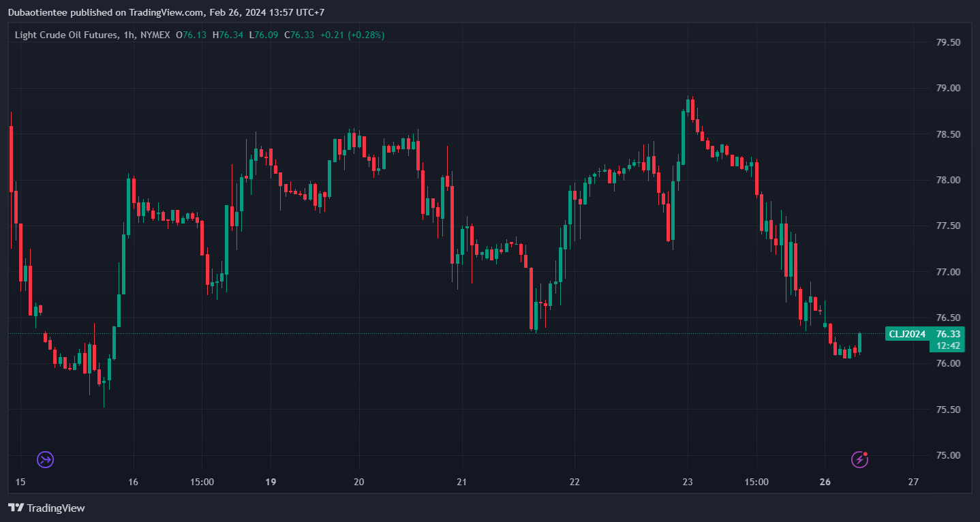This screenshot has width=980, height=522.
Task: Click the purple contract rollover icon near 15
Action: [45, 459]
